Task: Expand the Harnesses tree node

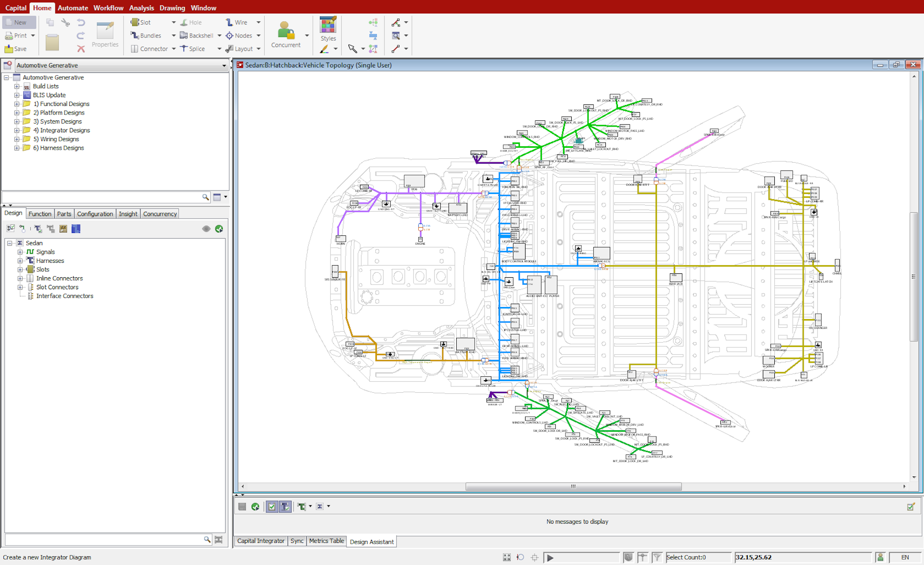Action: point(20,261)
